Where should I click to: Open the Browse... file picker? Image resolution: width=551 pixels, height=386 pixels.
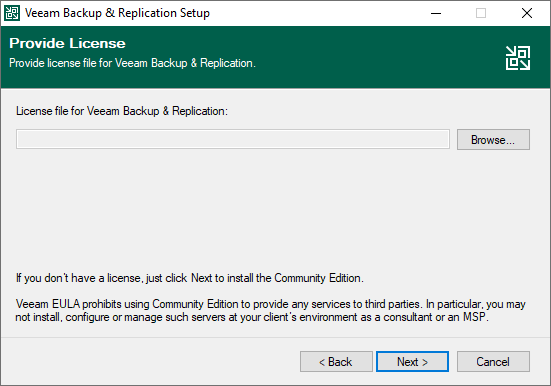point(493,140)
